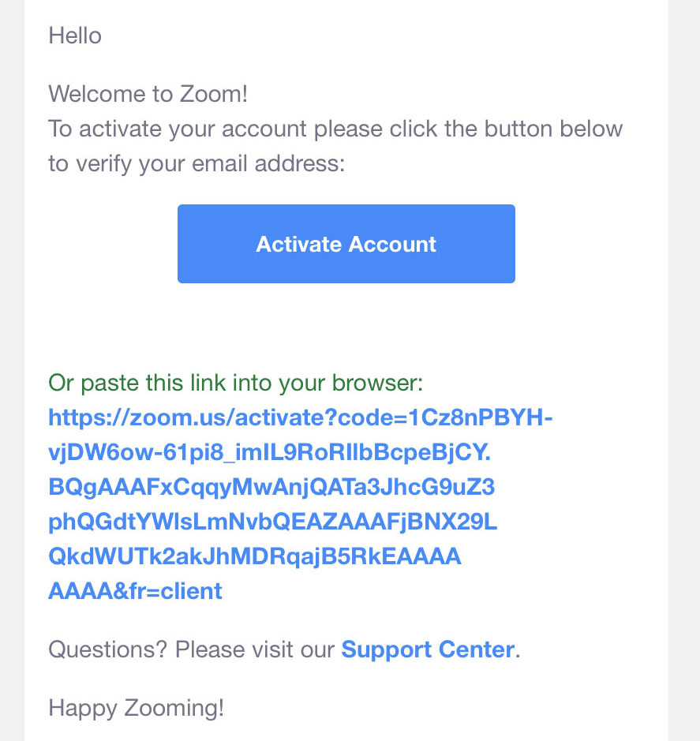Click the blue Activate Account button
This screenshot has width=700, height=741.
346,244
